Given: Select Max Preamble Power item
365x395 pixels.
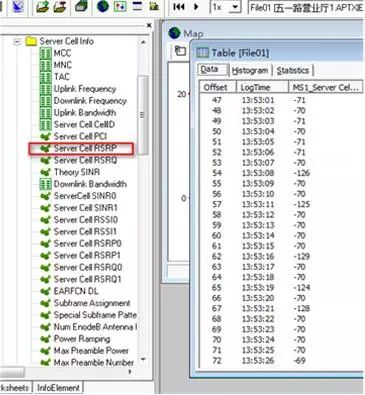Looking at the screenshot, I should pos(91,351).
